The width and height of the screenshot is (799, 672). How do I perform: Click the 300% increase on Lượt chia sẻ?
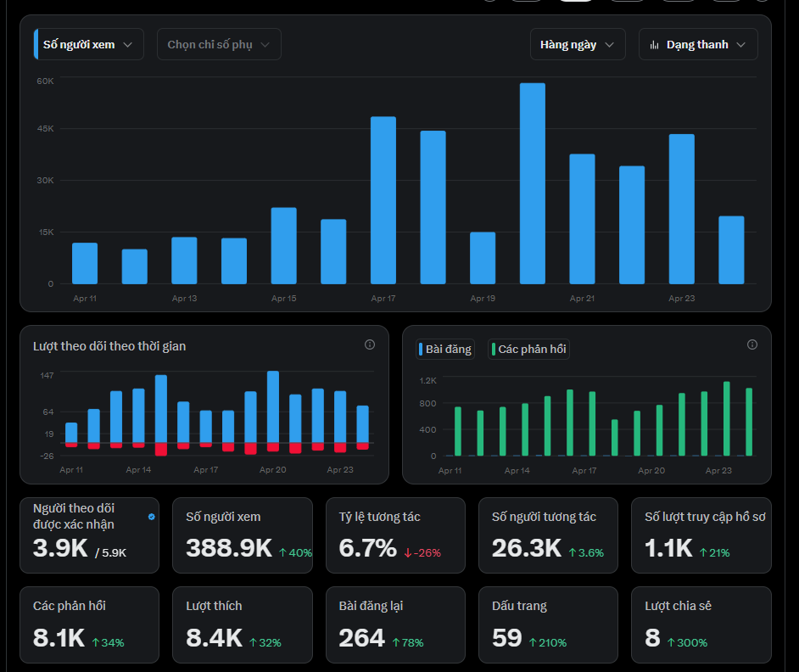tap(687, 643)
